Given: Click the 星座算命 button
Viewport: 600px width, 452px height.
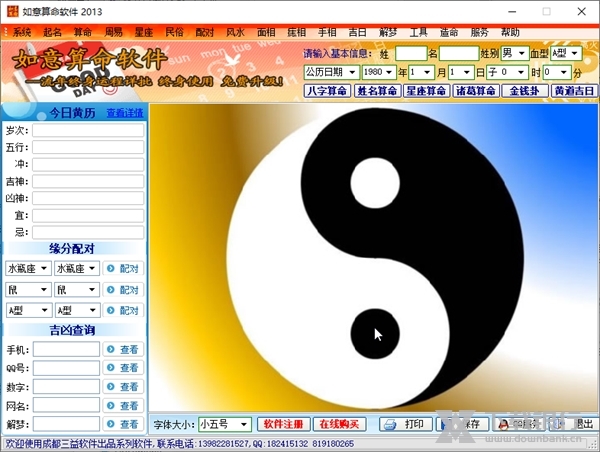Looking at the screenshot, I should [426, 91].
